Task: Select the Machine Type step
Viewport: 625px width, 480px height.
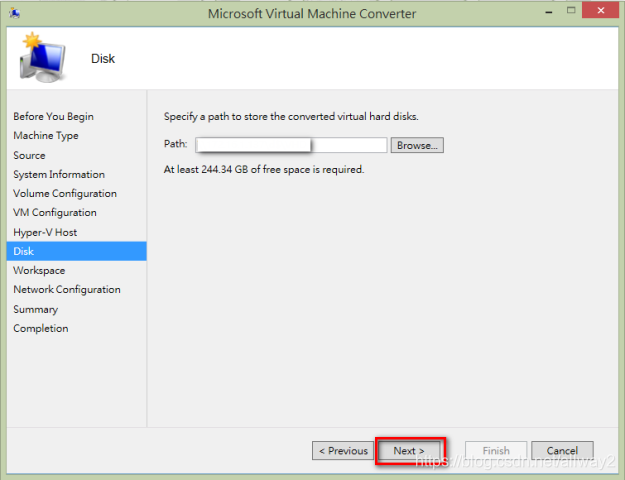Action: click(x=46, y=136)
